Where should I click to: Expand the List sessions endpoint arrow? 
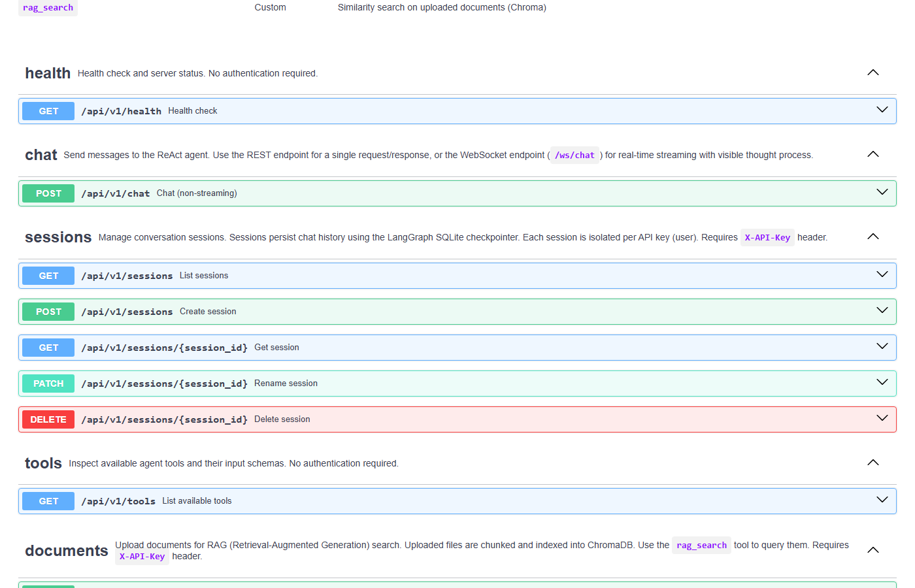coord(882,274)
